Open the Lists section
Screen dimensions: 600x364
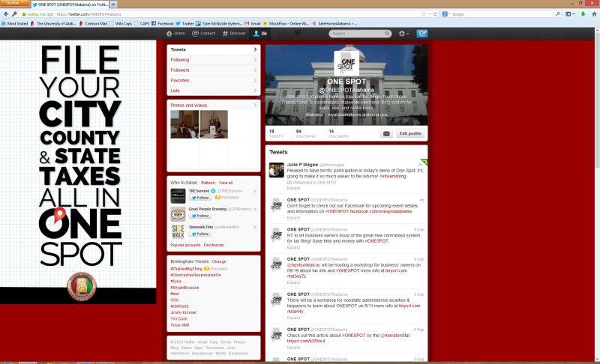214,91
